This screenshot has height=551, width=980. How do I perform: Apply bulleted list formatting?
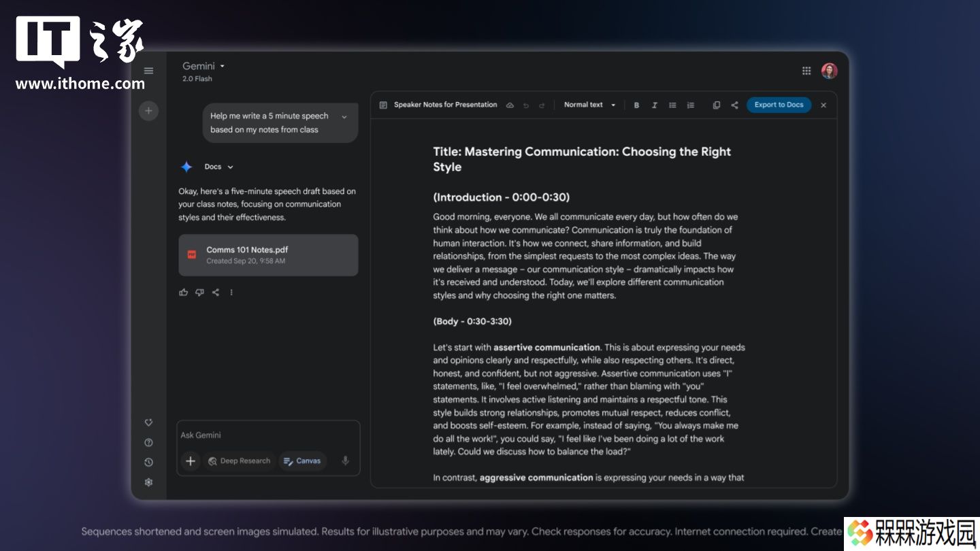pyautogui.click(x=672, y=105)
